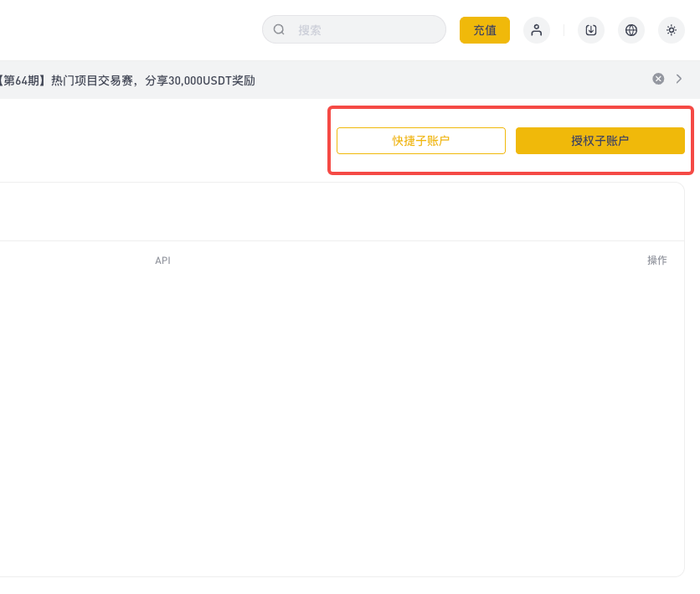700x594 pixels.
Task: Focus the 搜索 search input field
Action: [354, 30]
